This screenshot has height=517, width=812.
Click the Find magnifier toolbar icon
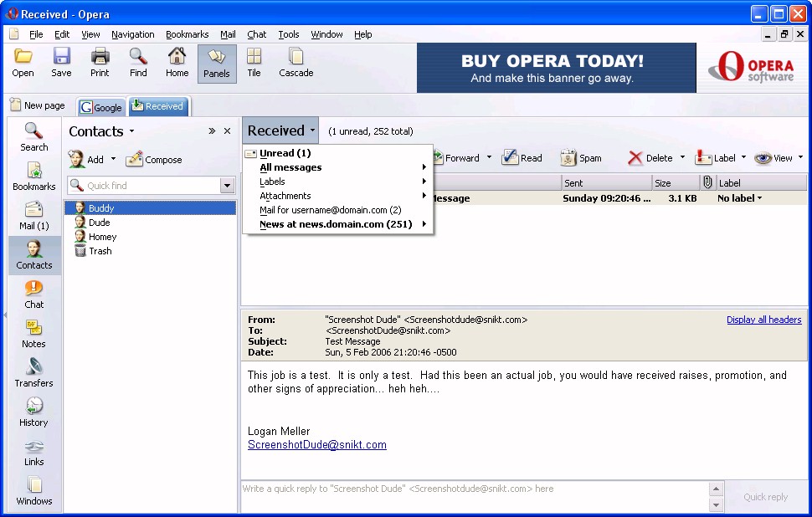coord(138,63)
